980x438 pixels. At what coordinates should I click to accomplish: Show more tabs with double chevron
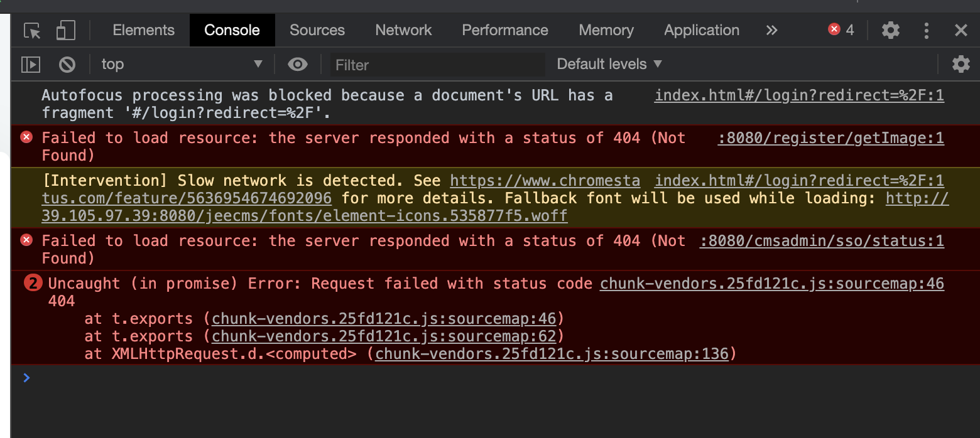point(772,30)
